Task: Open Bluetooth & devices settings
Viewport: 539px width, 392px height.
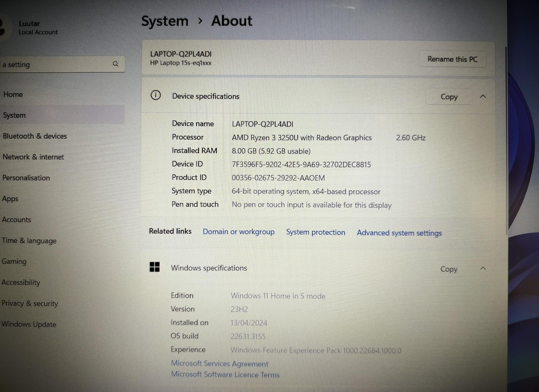Action: [35, 136]
